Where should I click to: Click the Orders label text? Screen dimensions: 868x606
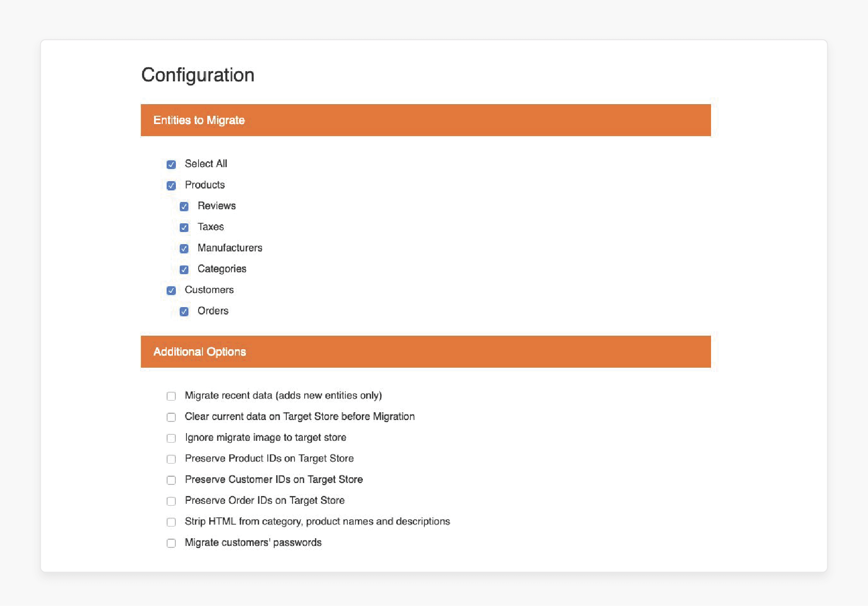click(x=213, y=311)
